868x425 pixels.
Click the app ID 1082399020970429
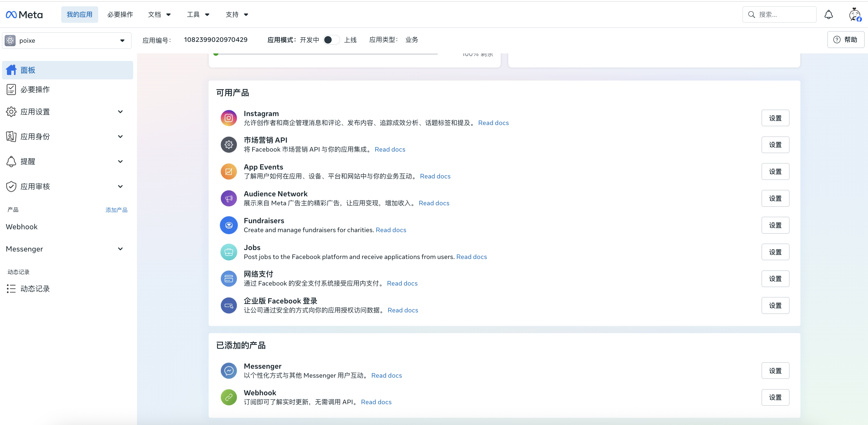click(216, 40)
